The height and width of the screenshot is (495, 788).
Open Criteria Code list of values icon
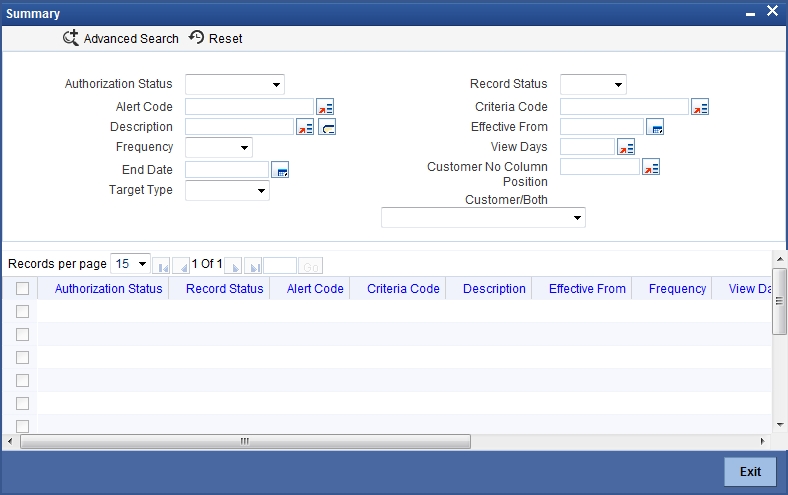coord(700,107)
